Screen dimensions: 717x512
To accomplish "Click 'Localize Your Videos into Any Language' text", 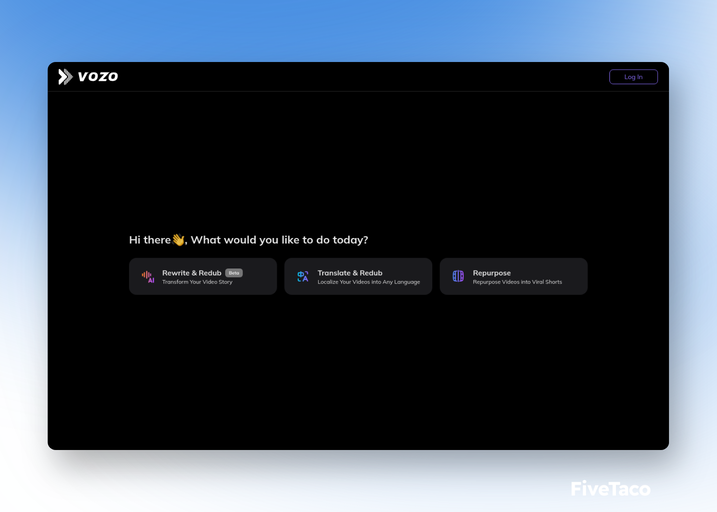I will (x=368, y=282).
